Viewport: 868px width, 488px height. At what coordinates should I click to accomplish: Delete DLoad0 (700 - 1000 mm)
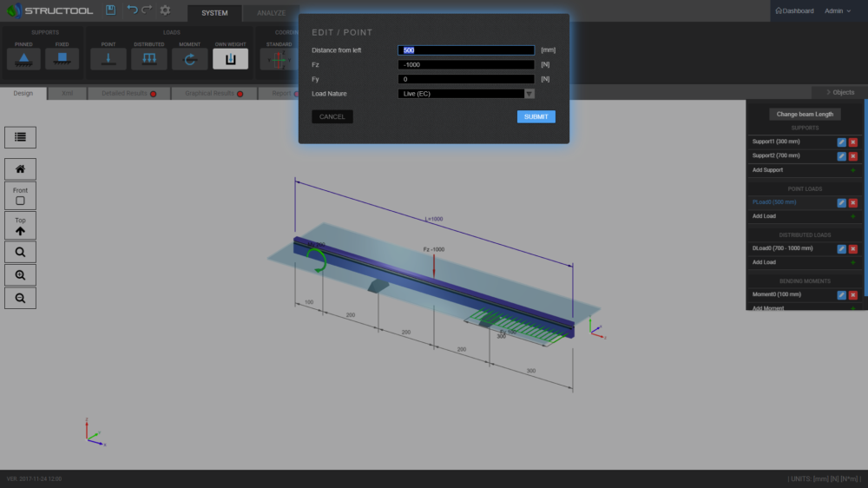tap(853, 248)
